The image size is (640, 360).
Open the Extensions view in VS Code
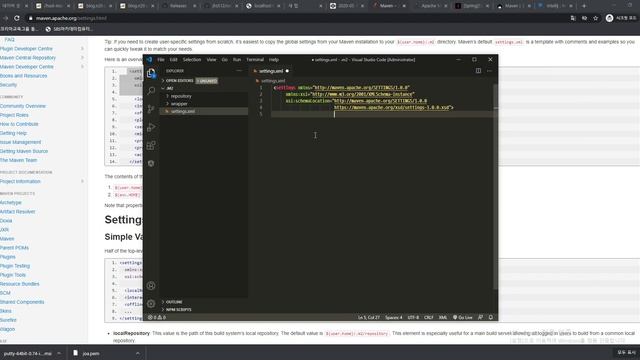151,145
